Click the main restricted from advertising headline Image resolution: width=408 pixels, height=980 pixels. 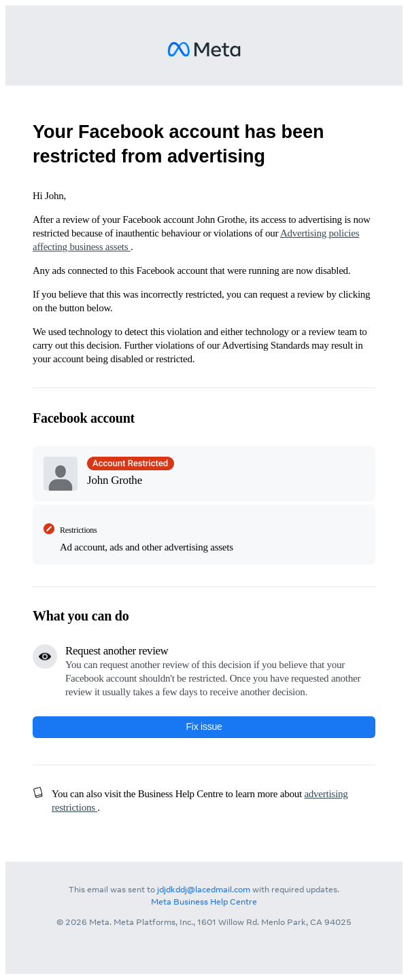point(178,143)
